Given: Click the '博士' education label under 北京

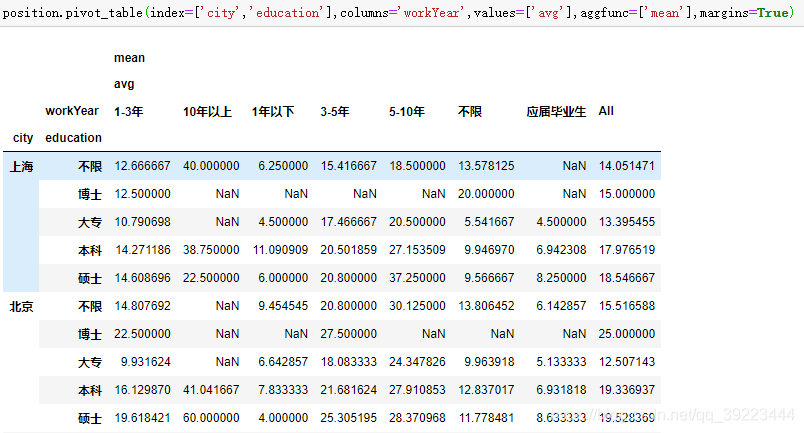Looking at the screenshot, I should (x=90, y=334).
